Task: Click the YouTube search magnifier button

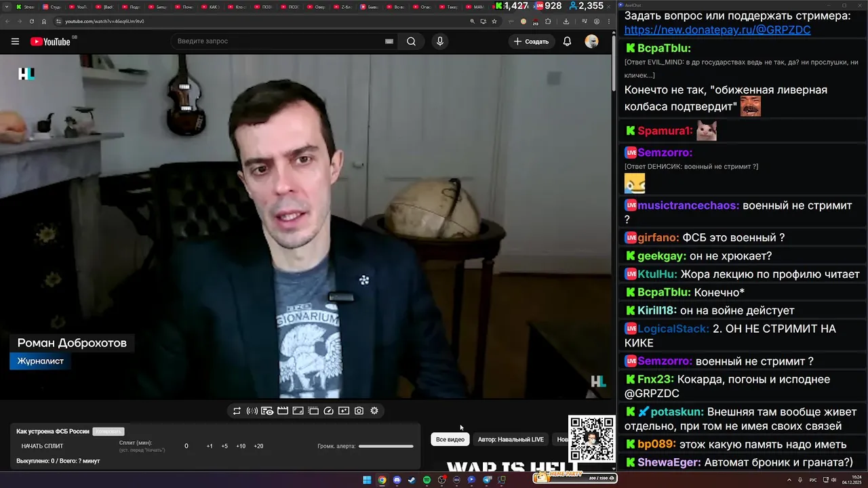Action: click(411, 41)
